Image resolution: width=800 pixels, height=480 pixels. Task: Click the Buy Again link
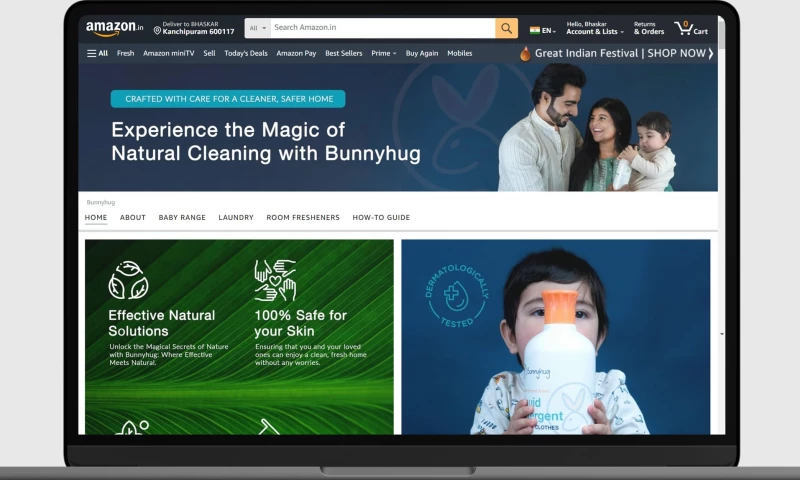[x=422, y=53]
